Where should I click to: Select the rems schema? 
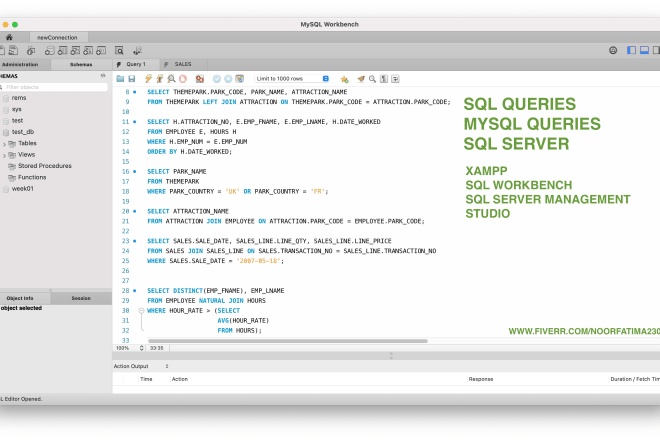[x=19, y=98]
